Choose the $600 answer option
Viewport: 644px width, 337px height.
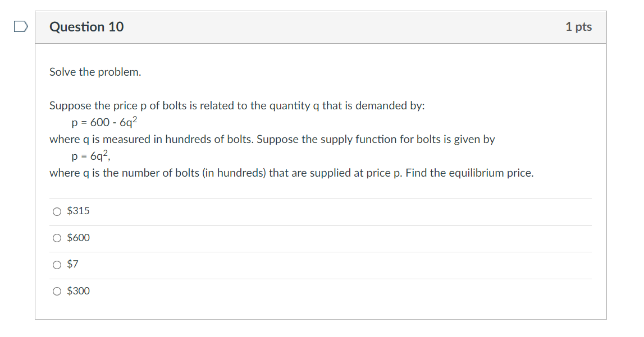click(57, 238)
